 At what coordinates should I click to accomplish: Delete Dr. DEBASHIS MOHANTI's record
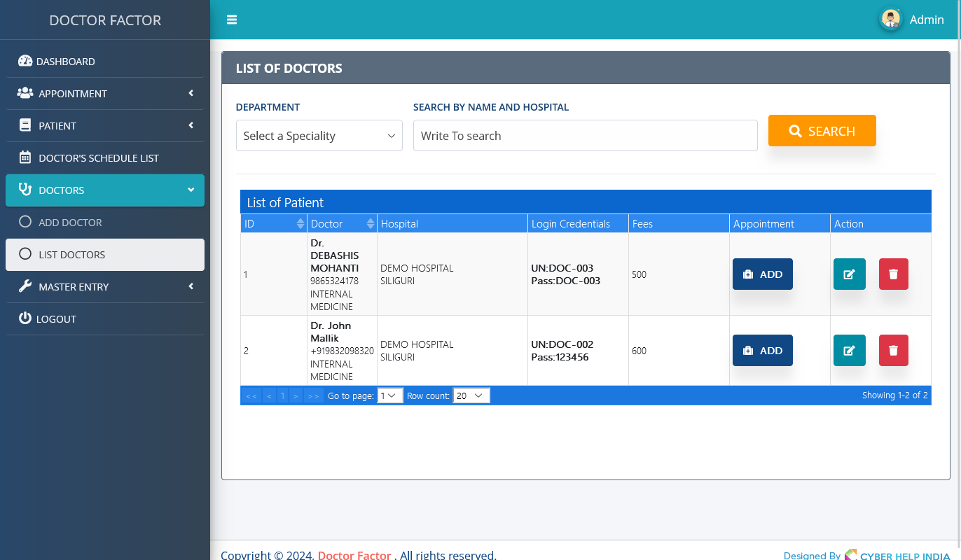pyautogui.click(x=893, y=274)
